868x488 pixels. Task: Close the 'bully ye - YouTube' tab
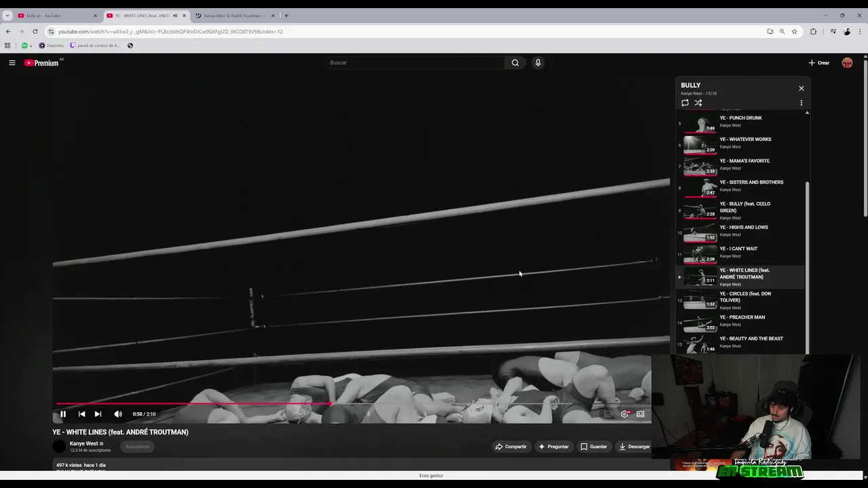click(95, 16)
